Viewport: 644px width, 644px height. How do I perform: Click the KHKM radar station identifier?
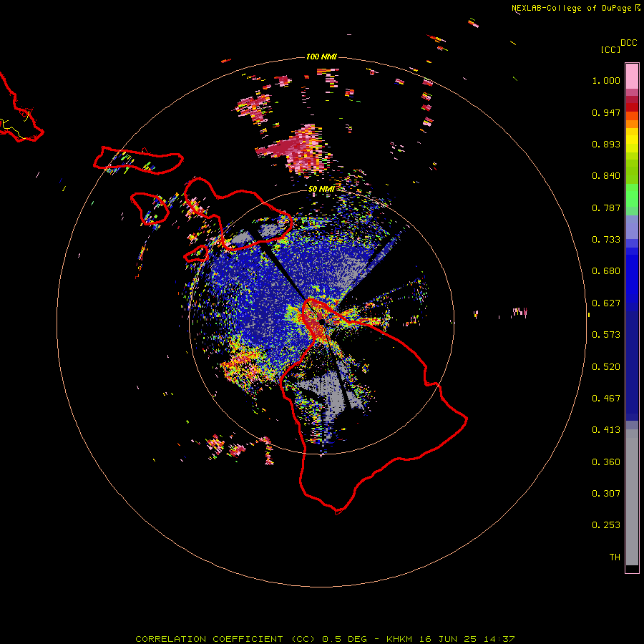tap(399, 639)
